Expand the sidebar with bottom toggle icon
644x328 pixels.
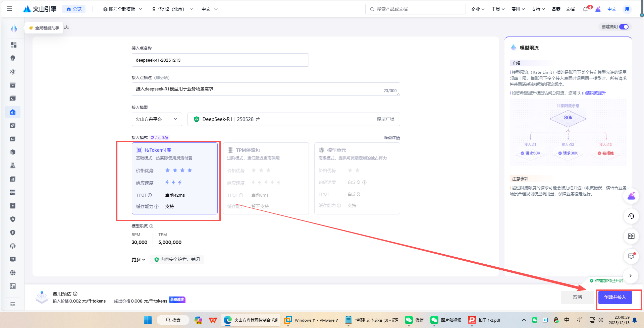[x=13, y=304]
